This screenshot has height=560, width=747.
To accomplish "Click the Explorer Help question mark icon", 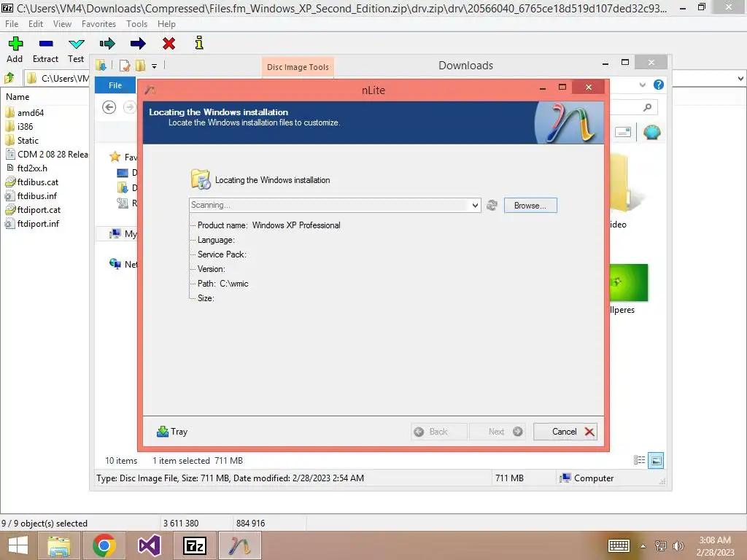I will [x=659, y=85].
